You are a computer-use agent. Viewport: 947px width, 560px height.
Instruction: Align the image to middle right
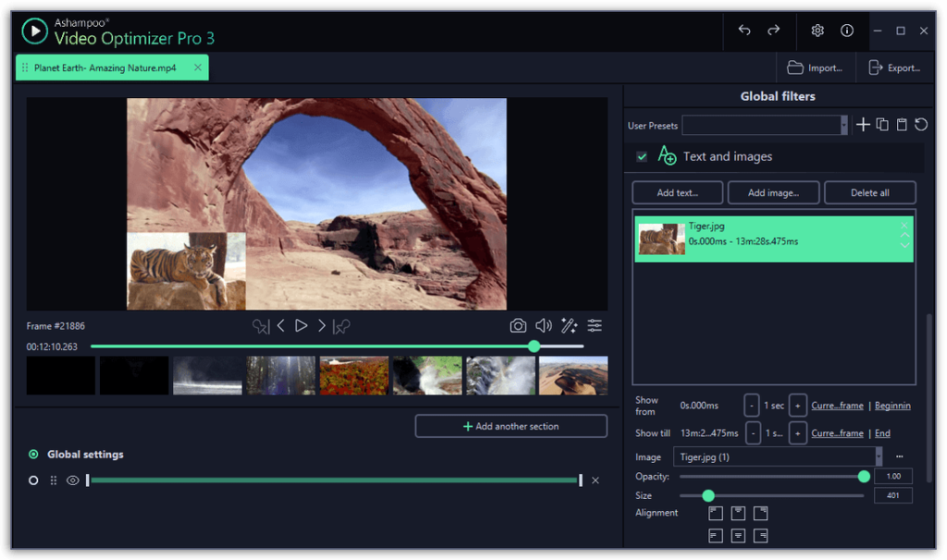tap(760, 536)
